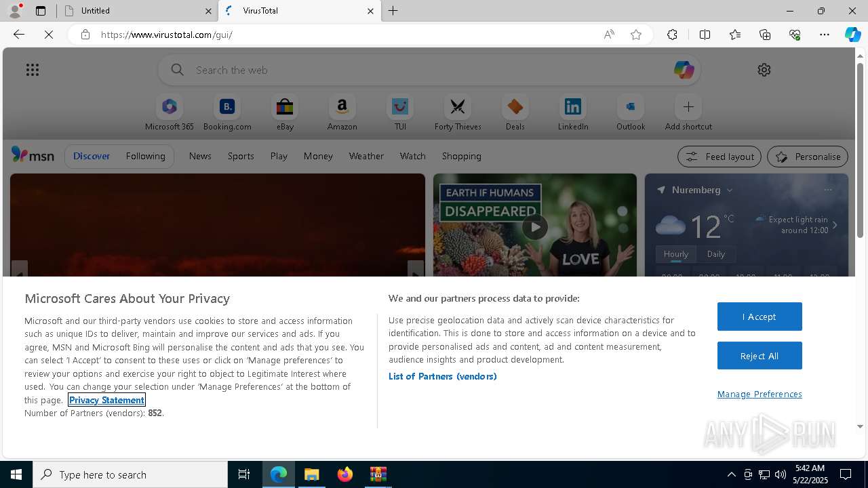Activate Read aloud in the address bar
The image size is (868, 488).
(609, 35)
